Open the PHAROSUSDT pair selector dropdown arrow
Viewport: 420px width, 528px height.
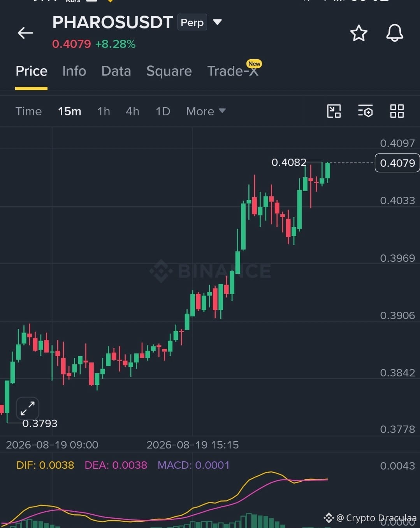pyautogui.click(x=217, y=22)
